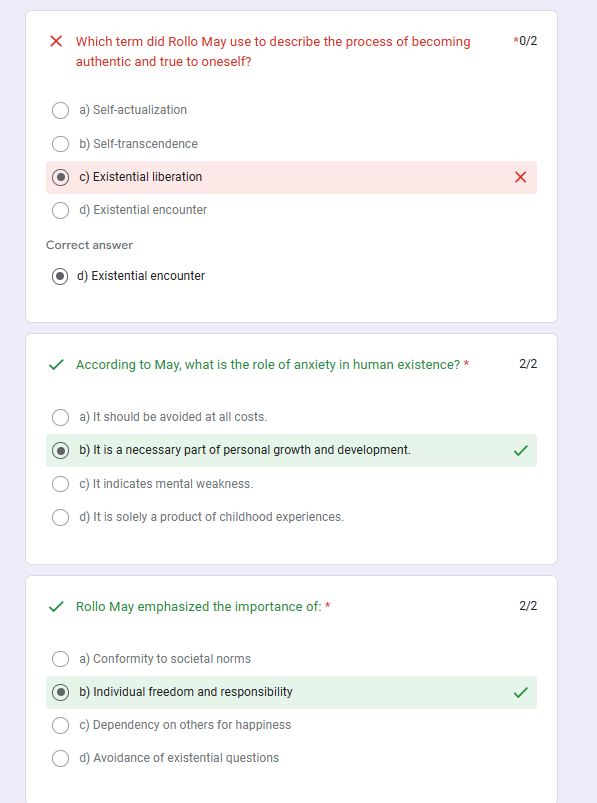
Task: Click the green check on the necessary part of personal growth row
Action: click(520, 451)
